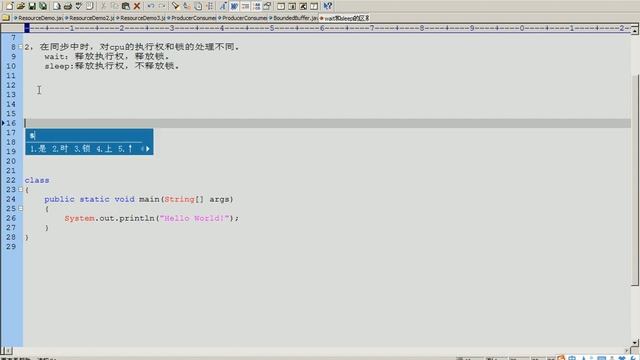
Task: Click the Print printer icon
Action: [68, 6]
